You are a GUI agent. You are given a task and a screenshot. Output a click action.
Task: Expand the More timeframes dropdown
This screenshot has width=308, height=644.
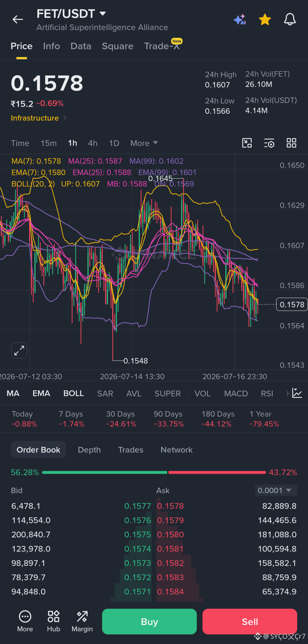(144, 143)
